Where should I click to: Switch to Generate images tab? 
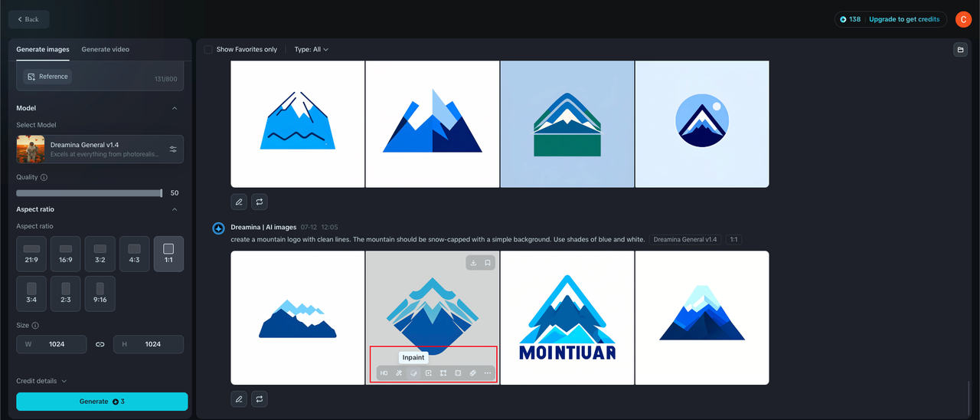pyautogui.click(x=43, y=49)
